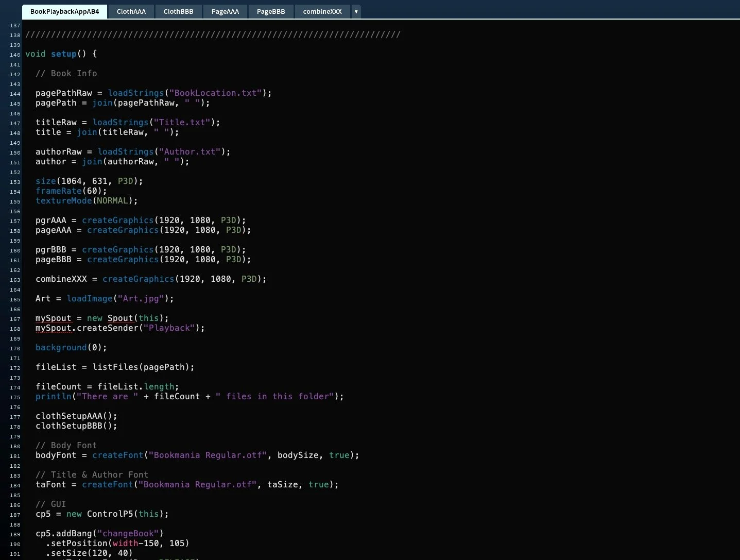The image size is (740, 560).
Task: Click the pageBBB variable assignment
Action: pyautogui.click(x=143, y=259)
